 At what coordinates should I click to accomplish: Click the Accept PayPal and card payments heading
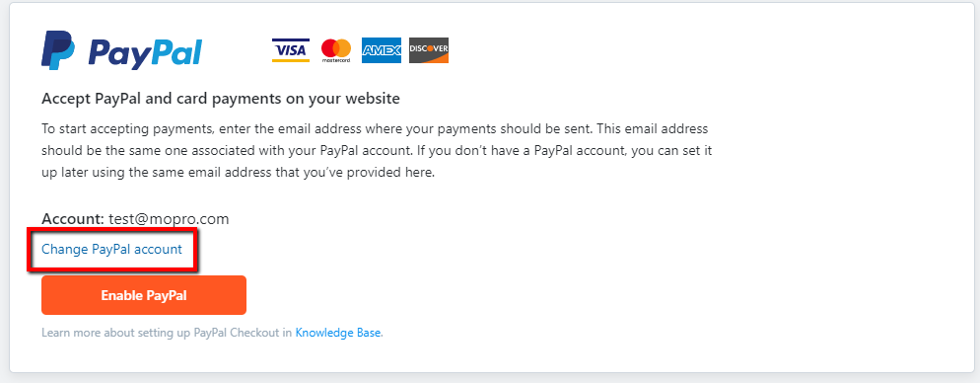tap(221, 99)
